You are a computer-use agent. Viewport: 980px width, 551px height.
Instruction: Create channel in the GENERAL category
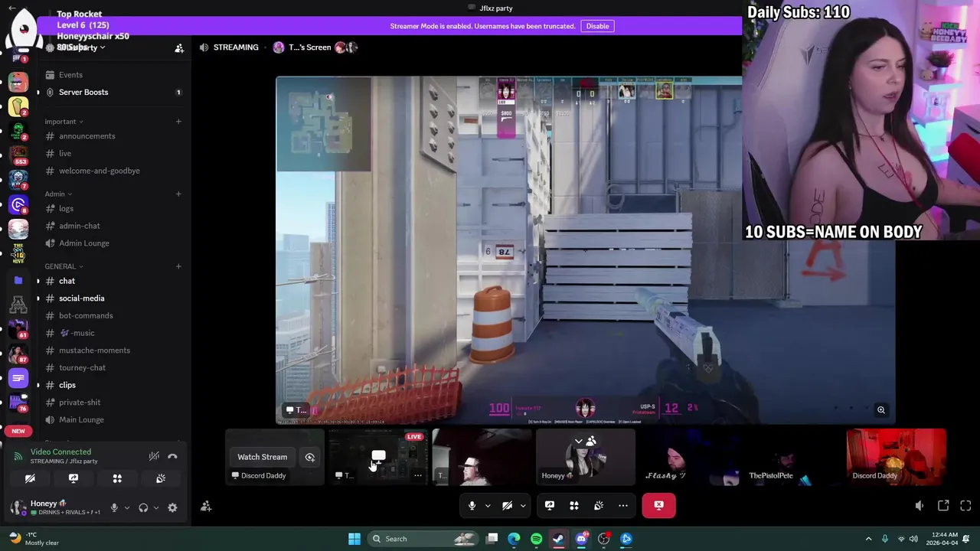(x=178, y=266)
